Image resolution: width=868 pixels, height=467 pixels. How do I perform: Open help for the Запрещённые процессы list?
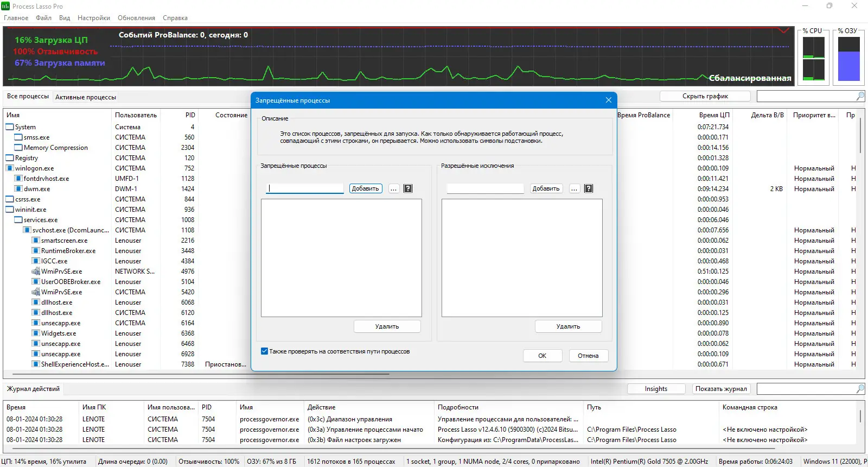(x=409, y=188)
